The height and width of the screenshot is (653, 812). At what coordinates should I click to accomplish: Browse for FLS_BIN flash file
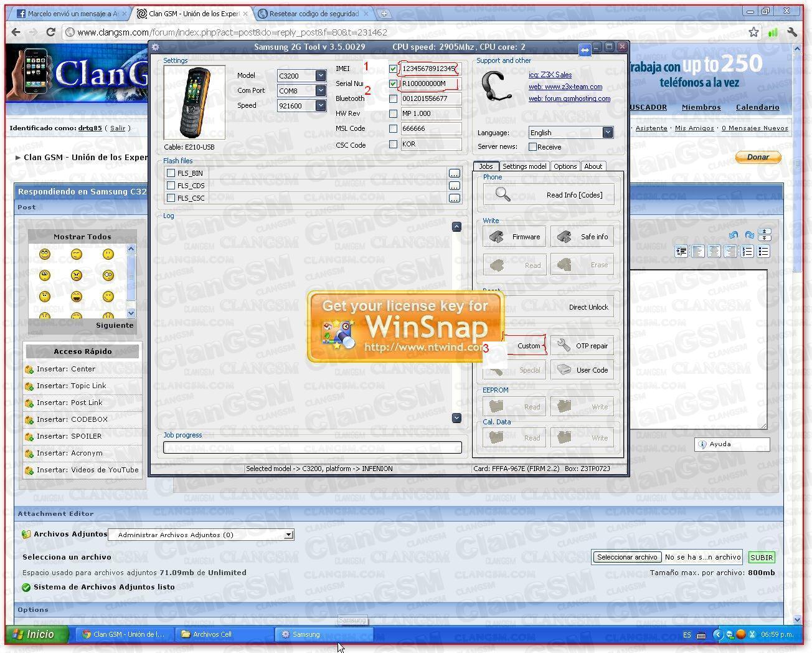[455, 173]
